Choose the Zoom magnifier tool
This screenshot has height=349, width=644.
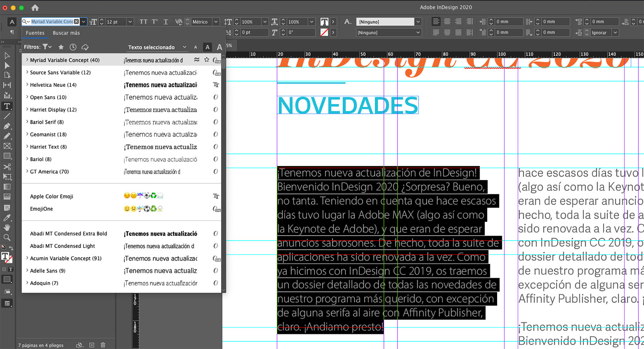[x=7, y=237]
